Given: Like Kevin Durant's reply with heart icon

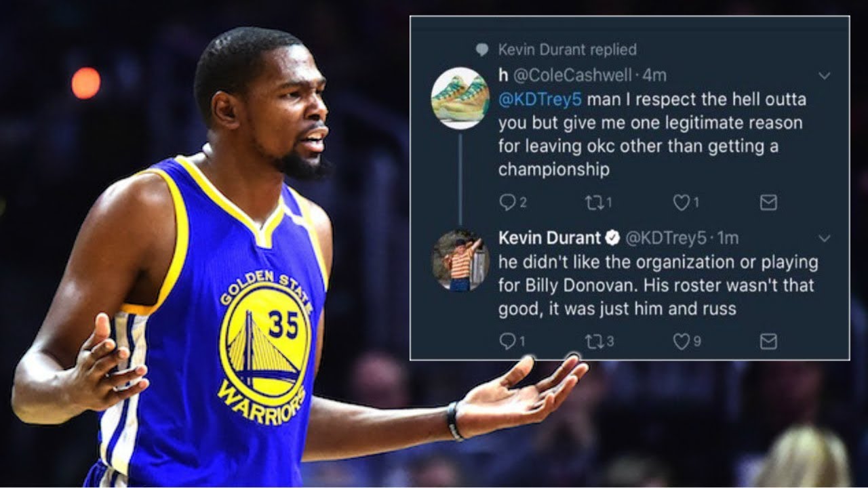Looking at the screenshot, I should click(x=681, y=342).
